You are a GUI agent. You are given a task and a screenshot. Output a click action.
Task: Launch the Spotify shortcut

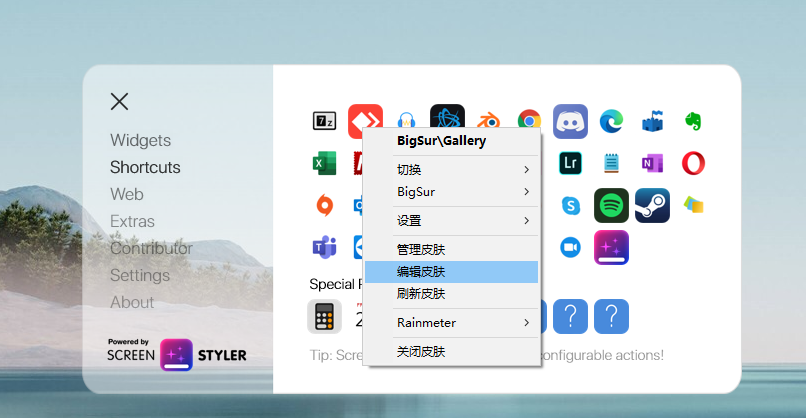pos(611,204)
